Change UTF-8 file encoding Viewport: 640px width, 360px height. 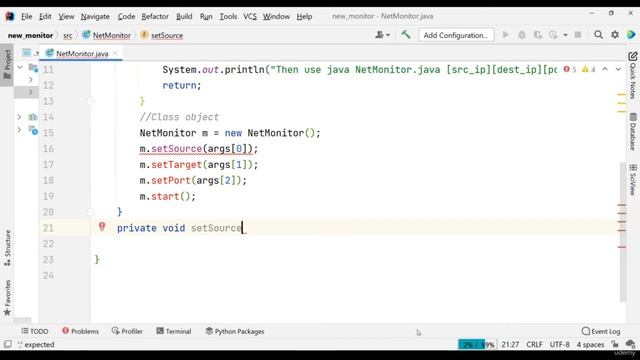[x=560, y=344]
